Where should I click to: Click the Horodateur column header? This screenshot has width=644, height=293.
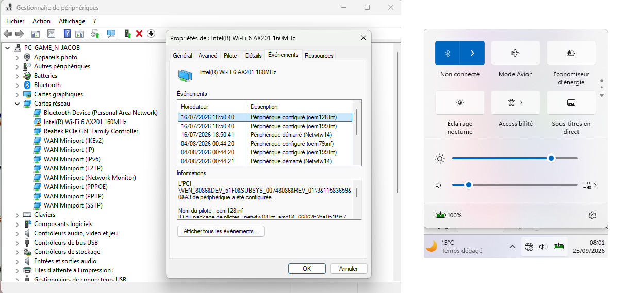click(212, 107)
